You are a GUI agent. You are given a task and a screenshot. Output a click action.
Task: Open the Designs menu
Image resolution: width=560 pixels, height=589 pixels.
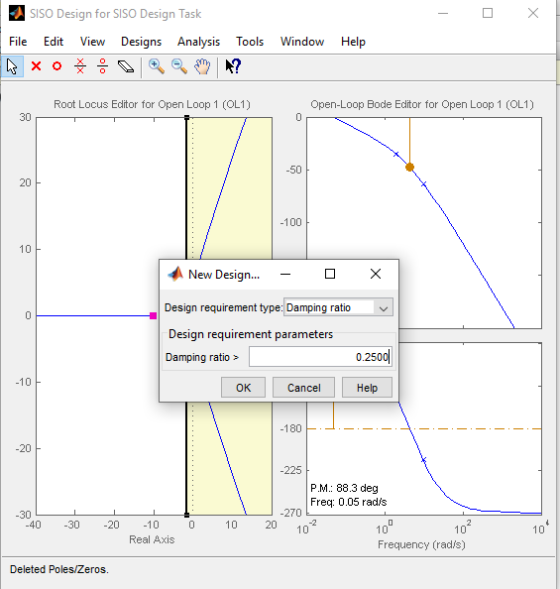coord(141,42)
